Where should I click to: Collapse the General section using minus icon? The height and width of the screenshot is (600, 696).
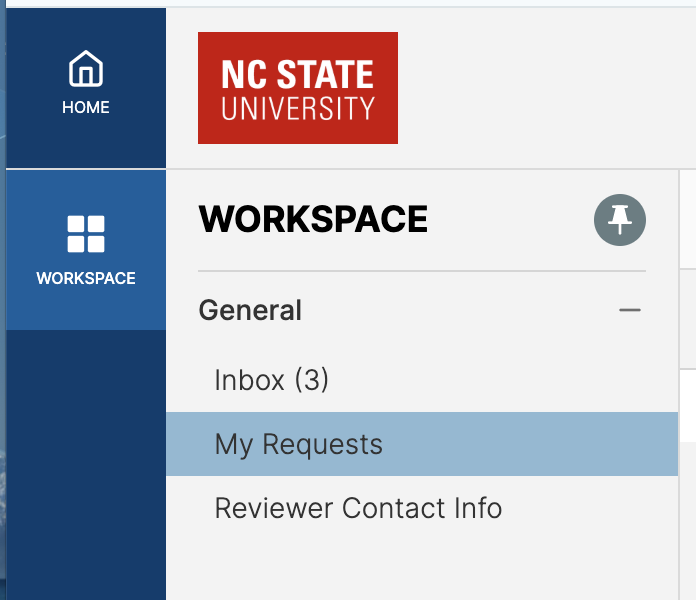629,310
